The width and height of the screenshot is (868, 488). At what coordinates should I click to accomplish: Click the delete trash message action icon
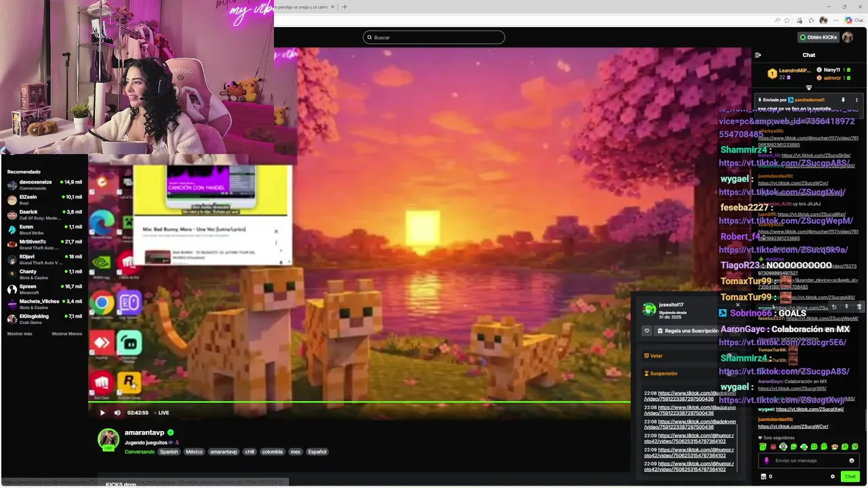click(x=859, y=307)
